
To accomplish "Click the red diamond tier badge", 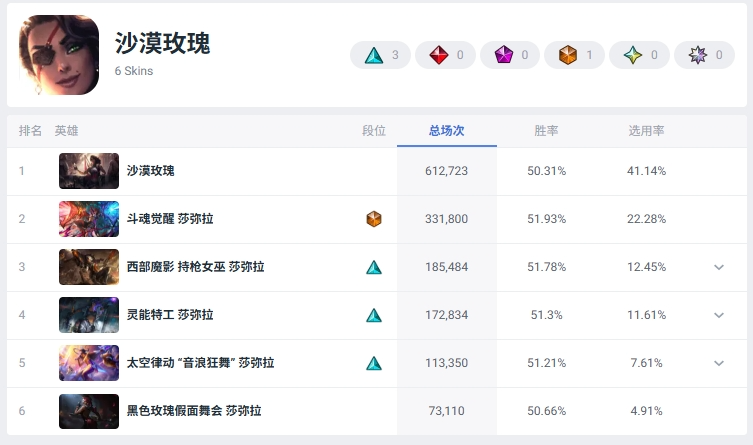I will click(x=445, y=55).
